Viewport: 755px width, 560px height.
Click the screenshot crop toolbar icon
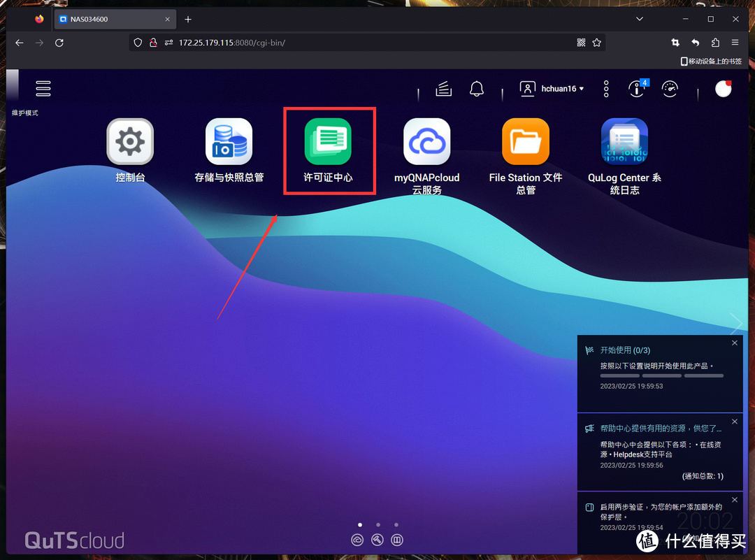[675, 43]
